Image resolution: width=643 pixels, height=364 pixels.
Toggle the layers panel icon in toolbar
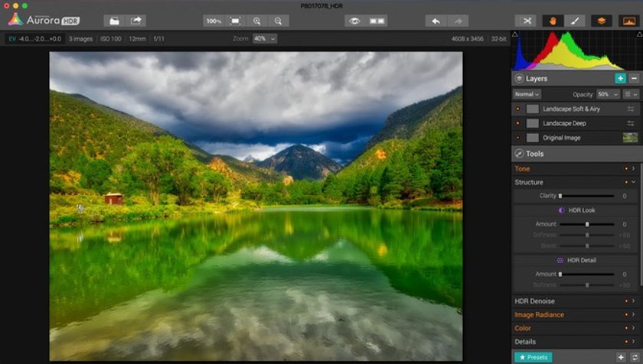(x=602, y=21)
